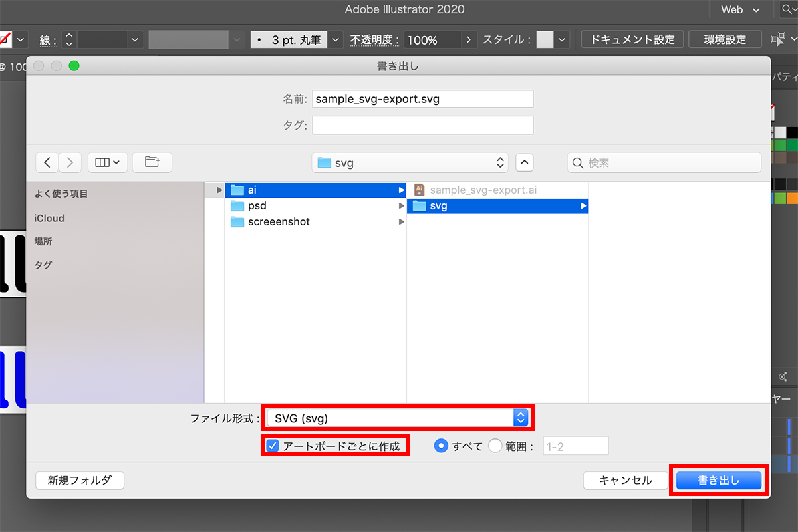Collapse the dialog with the up-chevron button

[x=524, y=162]
